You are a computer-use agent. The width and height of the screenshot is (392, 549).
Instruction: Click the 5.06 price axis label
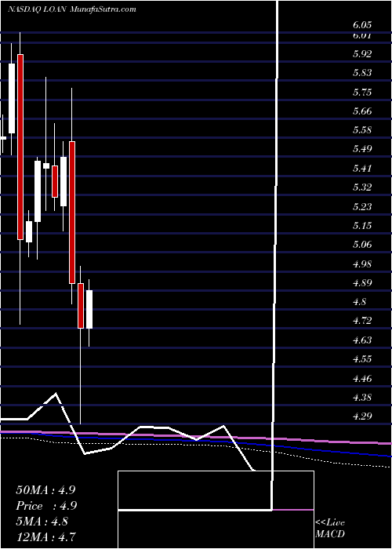point(362,244)
